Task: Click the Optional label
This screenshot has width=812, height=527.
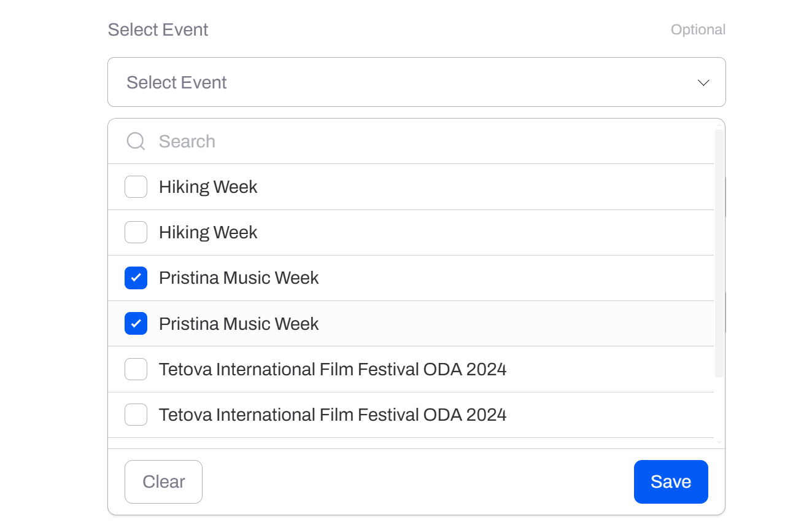Action: pyautogui.click(x=698, y=29)
